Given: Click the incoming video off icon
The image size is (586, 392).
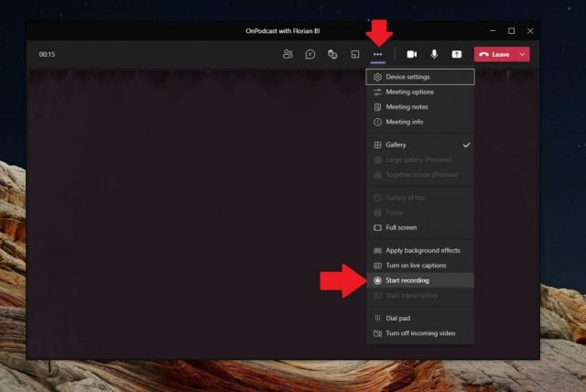Looking at the screenshot, I should [x=377, y=333].
